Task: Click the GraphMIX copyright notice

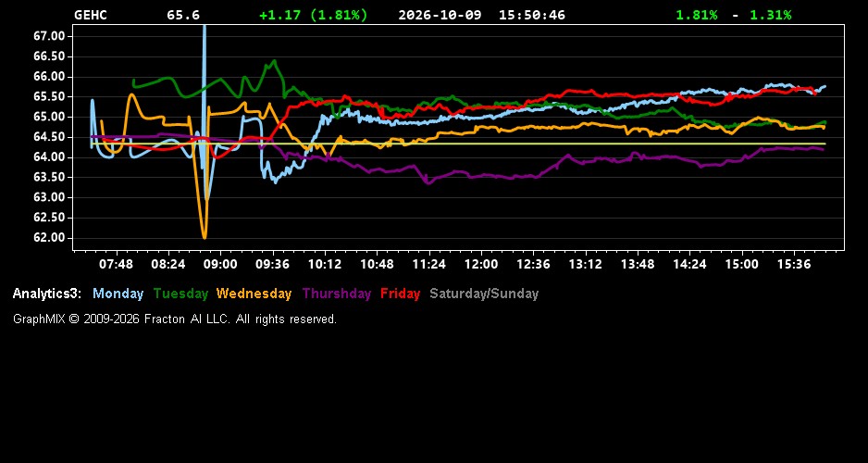Action: tap(175, 319)
